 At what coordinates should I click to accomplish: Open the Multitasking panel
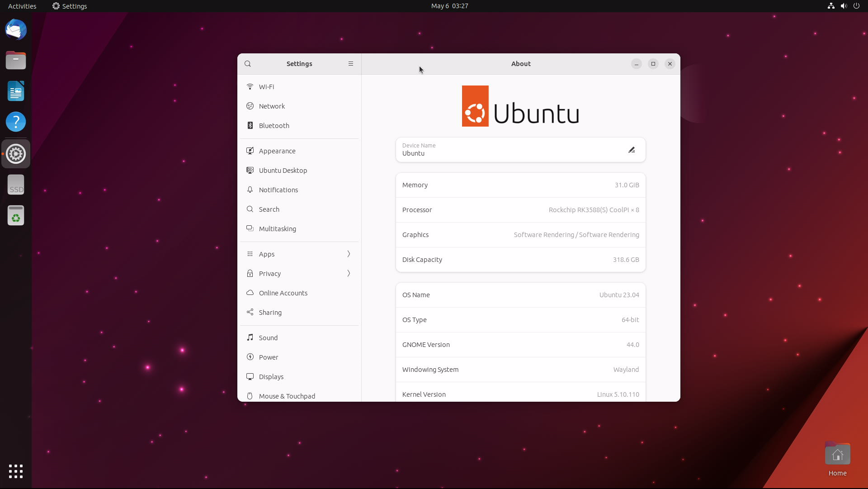click(299, 228)
